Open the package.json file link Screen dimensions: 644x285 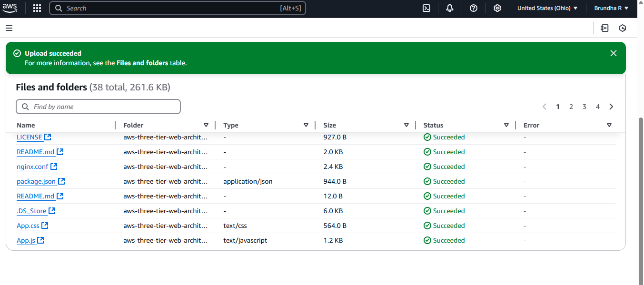[36, 181]
